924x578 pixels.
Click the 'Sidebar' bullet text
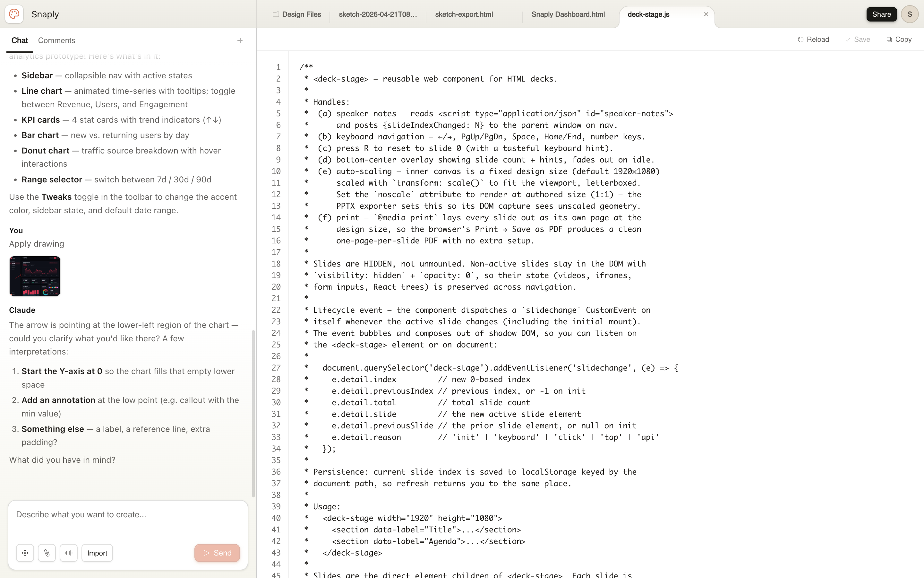(x=37, y=75)
